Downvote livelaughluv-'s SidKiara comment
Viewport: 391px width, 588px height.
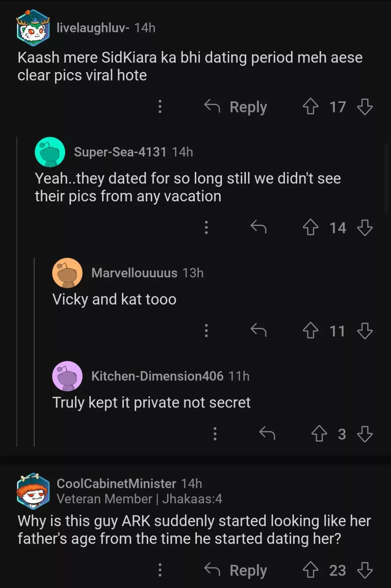click(365, 107)
